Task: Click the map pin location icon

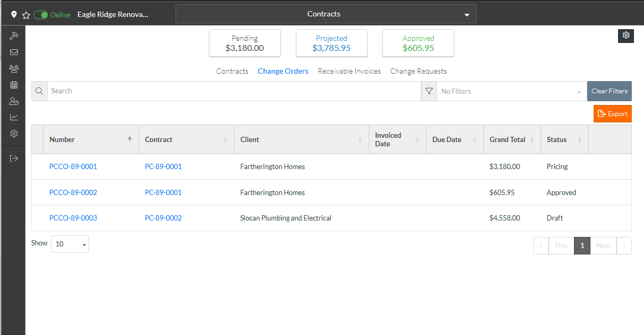Action: pyautogui.click(x=14, y=15)
